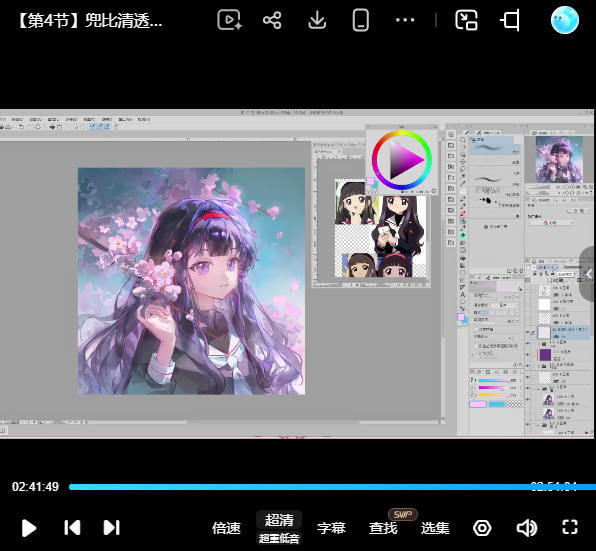Viewport: 596px width, 551px height.
Task: Select the magnifier zoom tool in toolbar
Action: (x=463, y=140)
